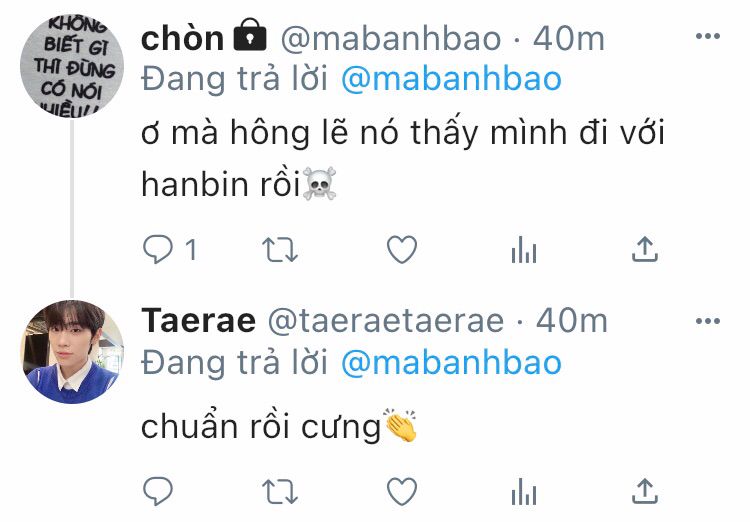The height and width of the screenshot is (522, 750).
Task: Open more options for chòn's tweet
Action: coord(708,36)
